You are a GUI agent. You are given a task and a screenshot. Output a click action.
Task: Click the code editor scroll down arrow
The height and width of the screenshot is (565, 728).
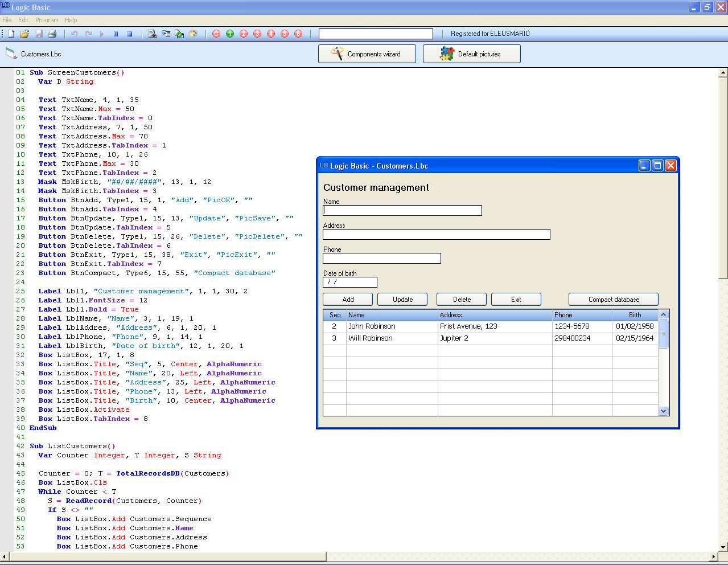click(723, 547)
